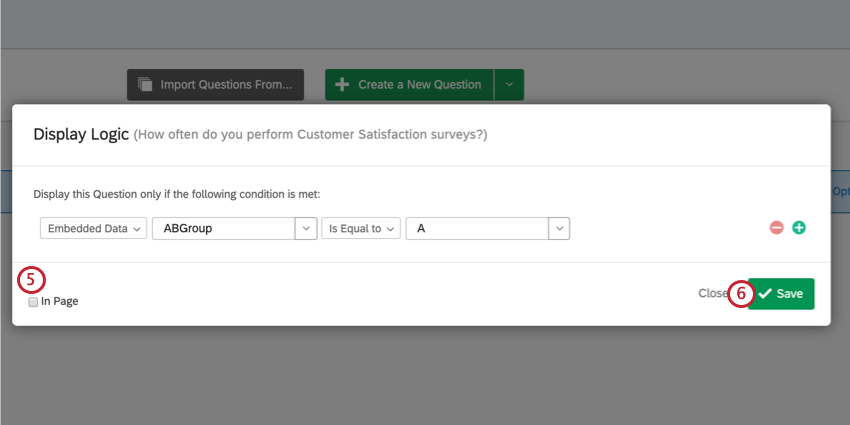850x425 pixels.
Task: Click the circled number 5 step marker
Action: (x=31, y=280)
